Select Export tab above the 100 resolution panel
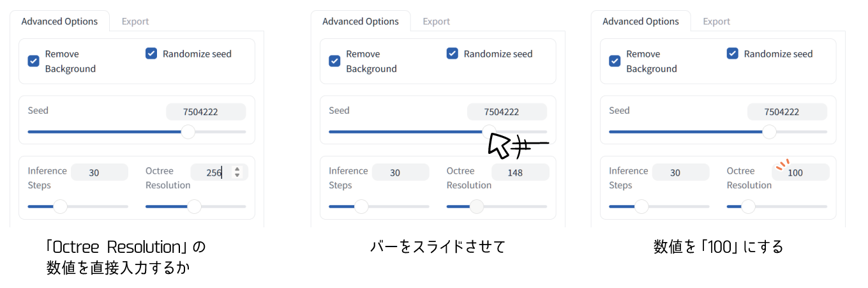 pyautogui.click(x=717, y=22)
